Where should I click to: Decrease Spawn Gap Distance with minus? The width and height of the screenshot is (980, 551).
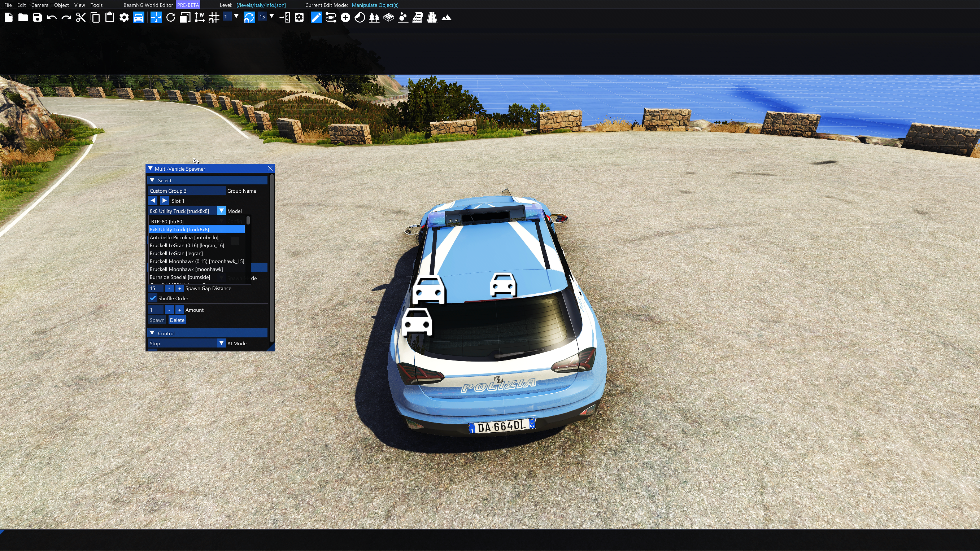[x=169, y=288]
